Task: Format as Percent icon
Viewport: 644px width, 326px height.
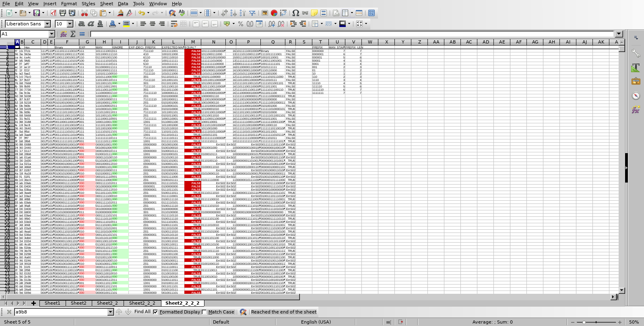Action: point(241,24)
